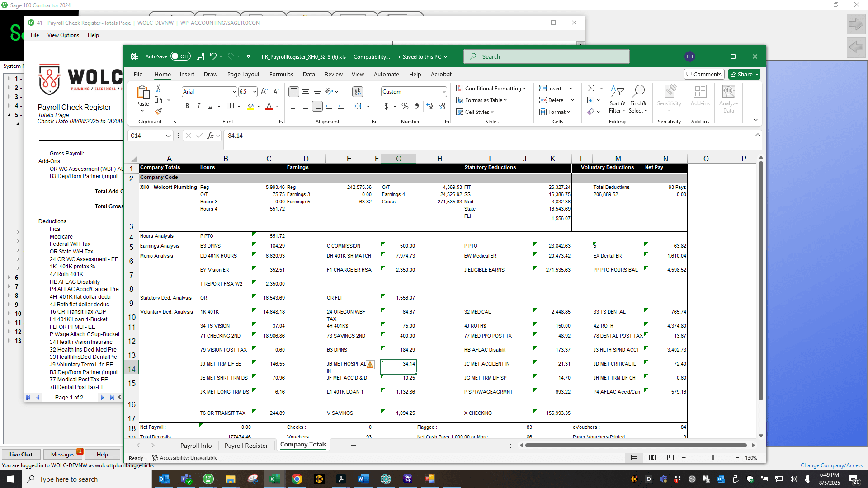
Task: Click the Increase Indent icon
Action: [x=341, y=106]
